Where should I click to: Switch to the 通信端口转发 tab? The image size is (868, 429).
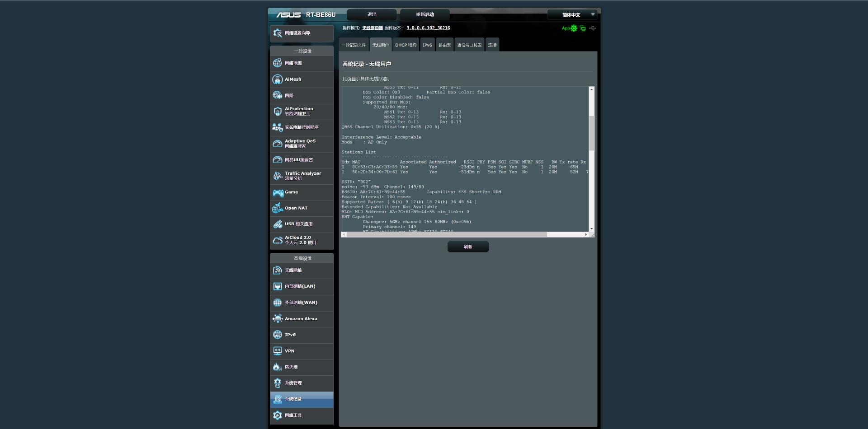click(x=469, y=45)
